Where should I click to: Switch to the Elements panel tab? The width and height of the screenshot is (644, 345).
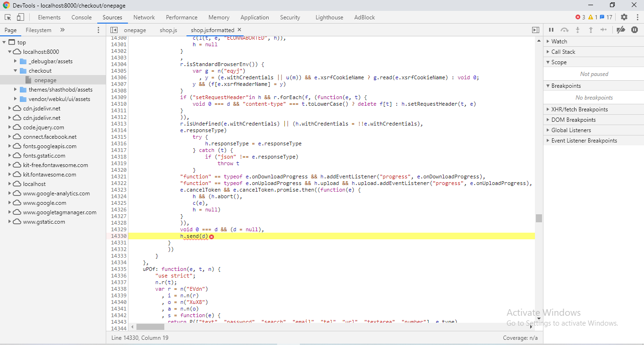(49, 17)
